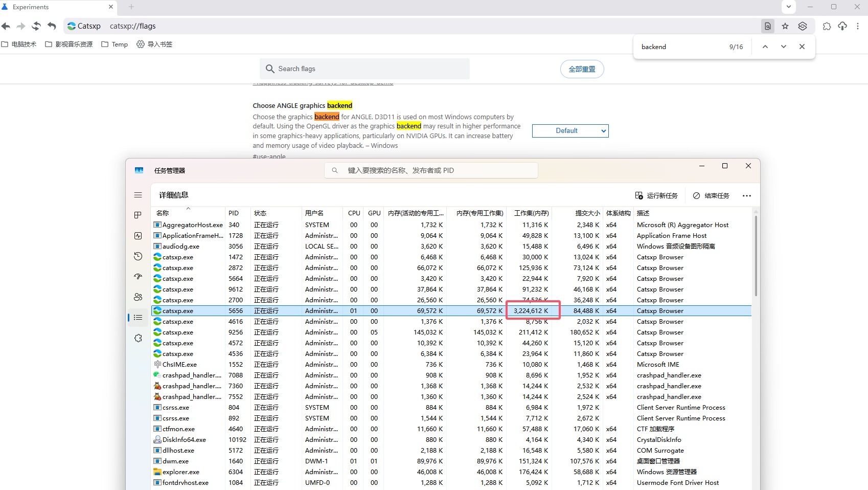Viewport: 868px width, 490px height.
Task: Sort by the CPU column header
Action: (354, 213)
